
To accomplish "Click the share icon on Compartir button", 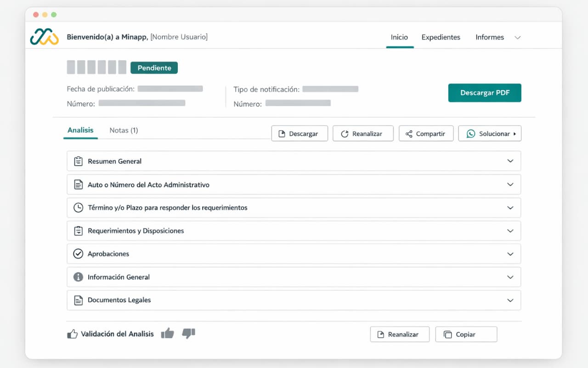I will [409, 133].
